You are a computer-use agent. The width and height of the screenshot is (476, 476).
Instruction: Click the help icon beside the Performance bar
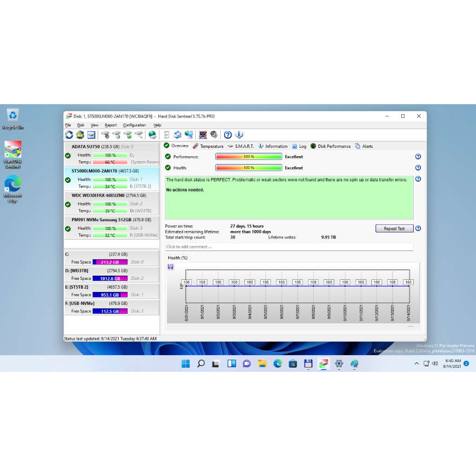coord(418,157)
